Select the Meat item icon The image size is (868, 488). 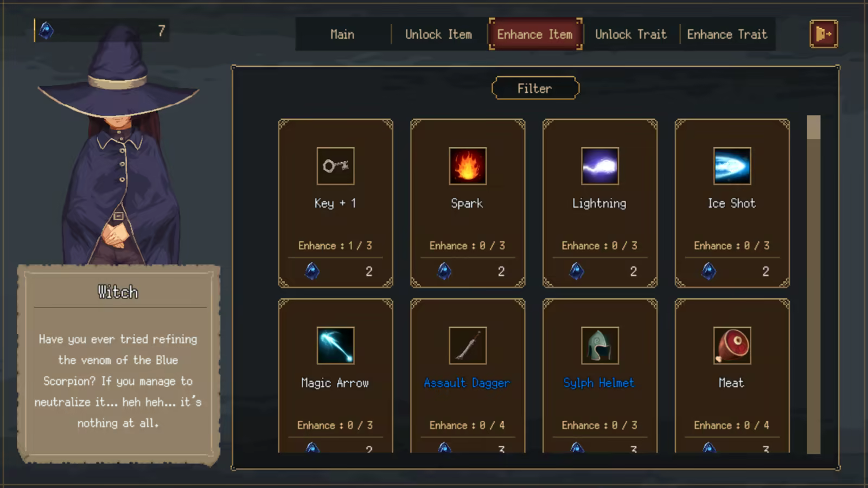[x=732, y=345]
